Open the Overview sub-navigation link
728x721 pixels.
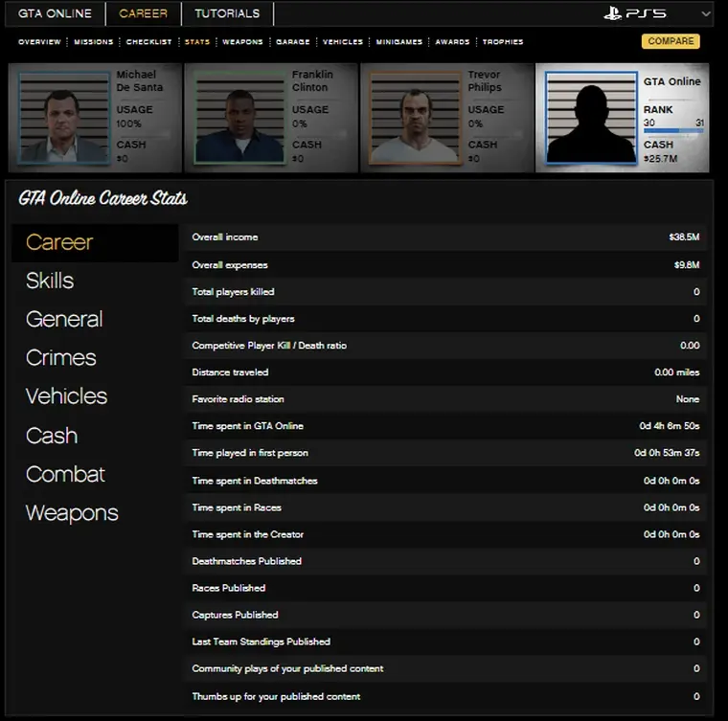(x=39, y=42)
